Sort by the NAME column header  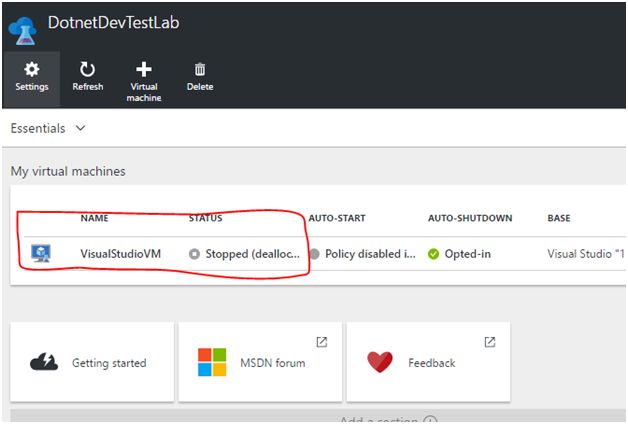coord(94,218)
